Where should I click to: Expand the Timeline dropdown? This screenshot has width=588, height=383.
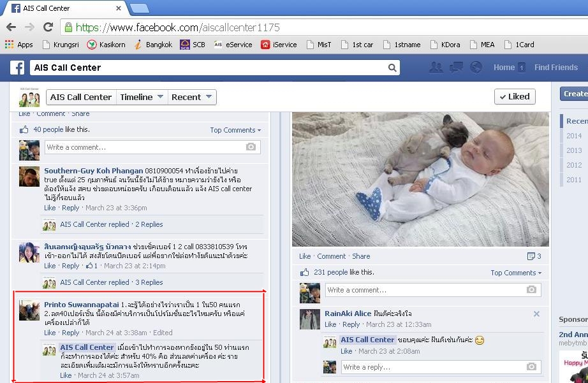click(x=142, y=97)
